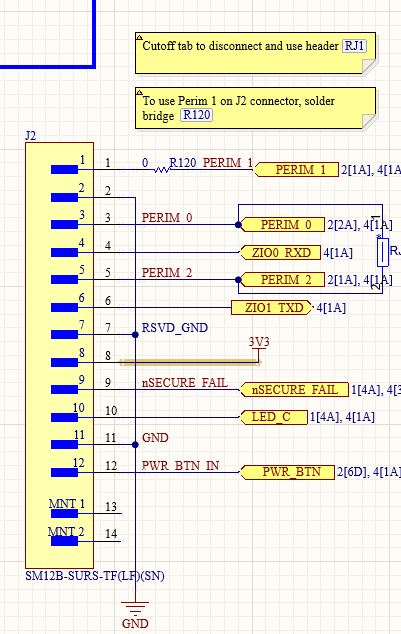Click the RJ1 link in the cutoff tab note
Viewport: 401px width, 634px height.
tap(355, 46)
